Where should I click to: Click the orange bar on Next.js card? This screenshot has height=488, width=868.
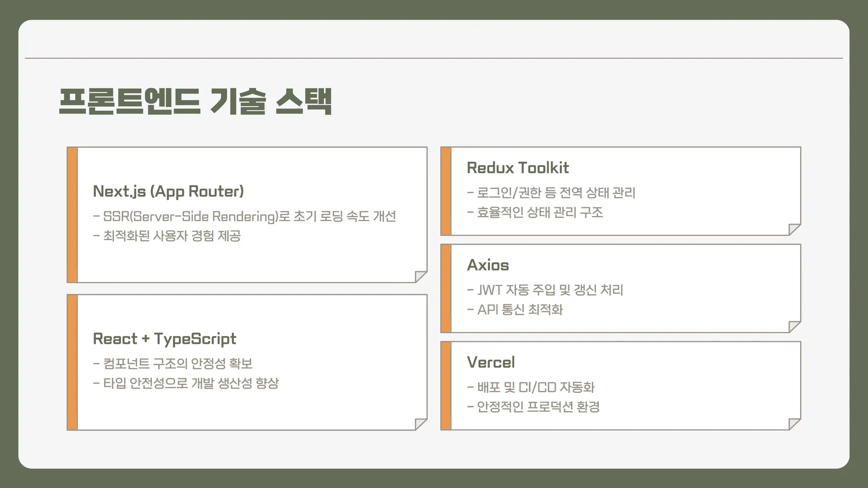72,215
